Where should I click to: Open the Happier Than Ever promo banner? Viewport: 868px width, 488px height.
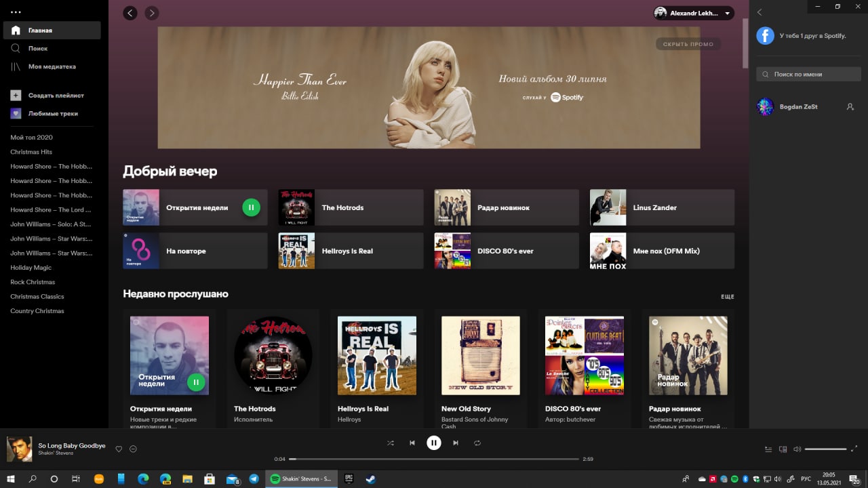tap(429, 87)
